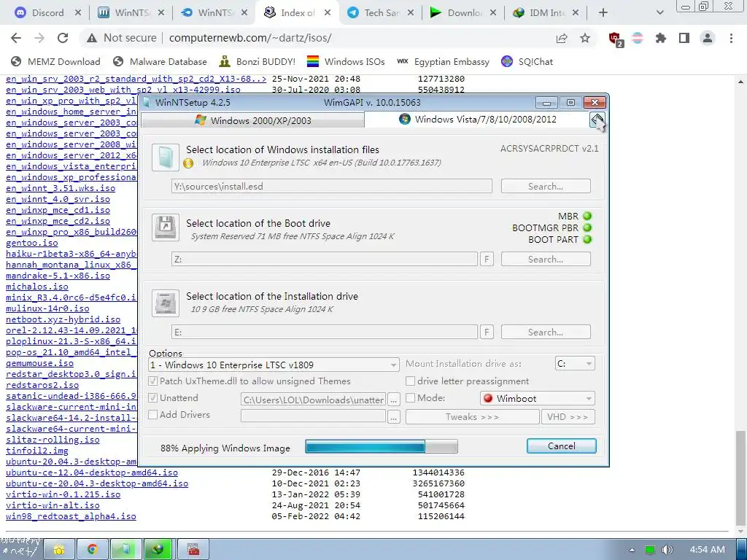The height and width of the screenshot is (560, 747).
Task: Click the Installation drive disk icon
Action: coord(166,303)
